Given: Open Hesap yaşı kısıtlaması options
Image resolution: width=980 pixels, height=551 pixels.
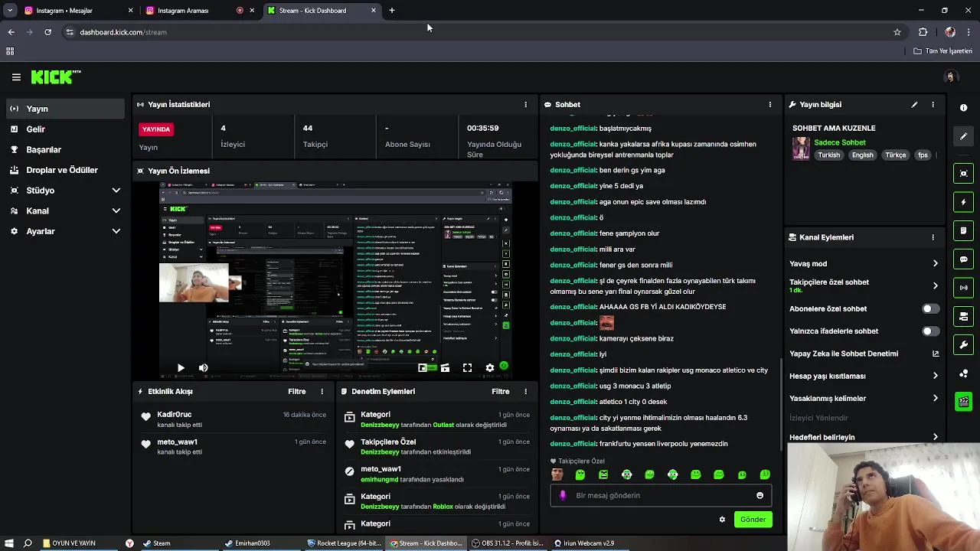Looking at the screenshot, I should click(x=935, y=376).
